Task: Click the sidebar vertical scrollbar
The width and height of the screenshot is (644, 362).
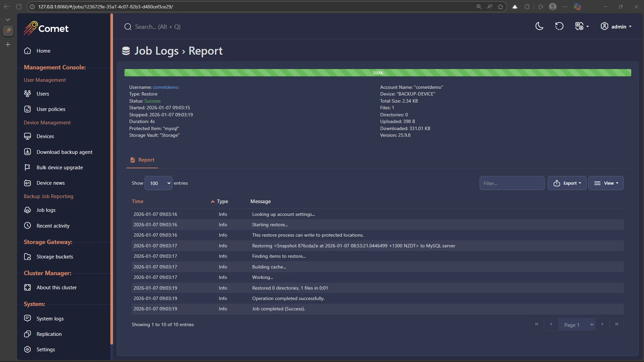Action: point(112,179)
